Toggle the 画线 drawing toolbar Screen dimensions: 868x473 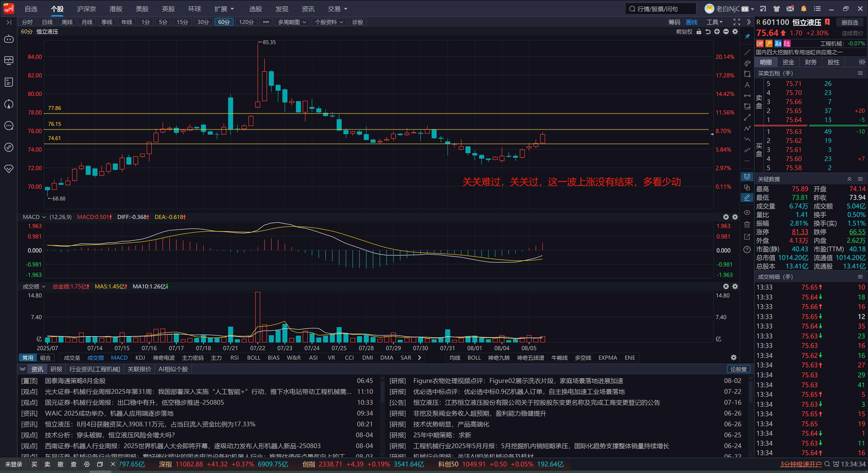point(691,22)
